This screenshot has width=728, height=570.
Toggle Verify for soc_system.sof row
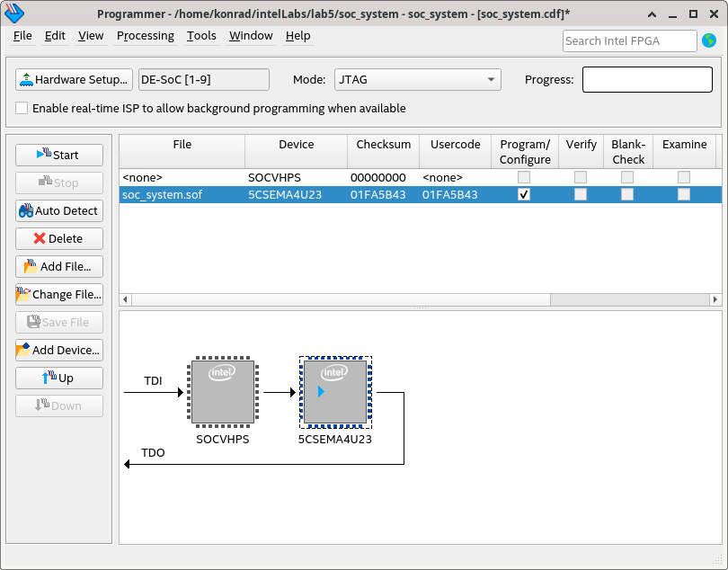coord(581,194)
